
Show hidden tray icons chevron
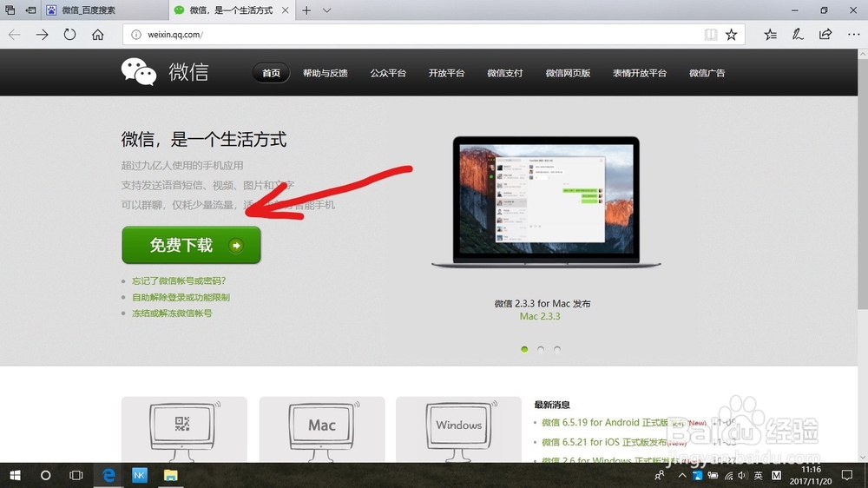pos(682,475)
